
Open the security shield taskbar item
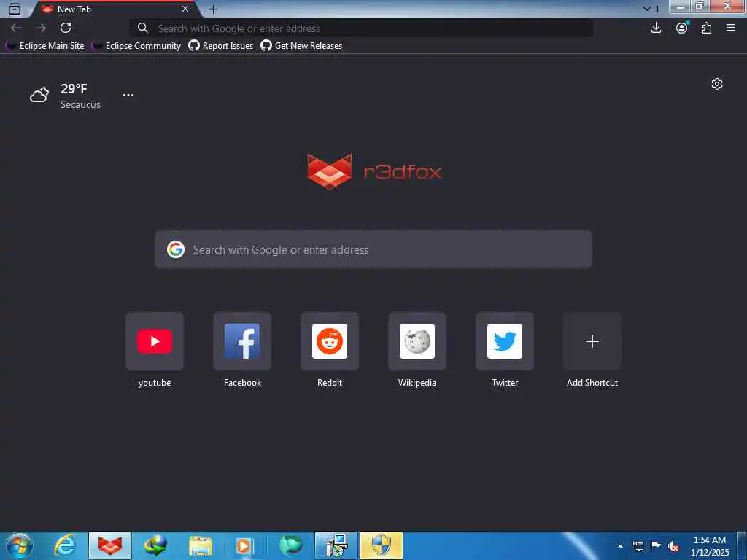pos(381,545)
